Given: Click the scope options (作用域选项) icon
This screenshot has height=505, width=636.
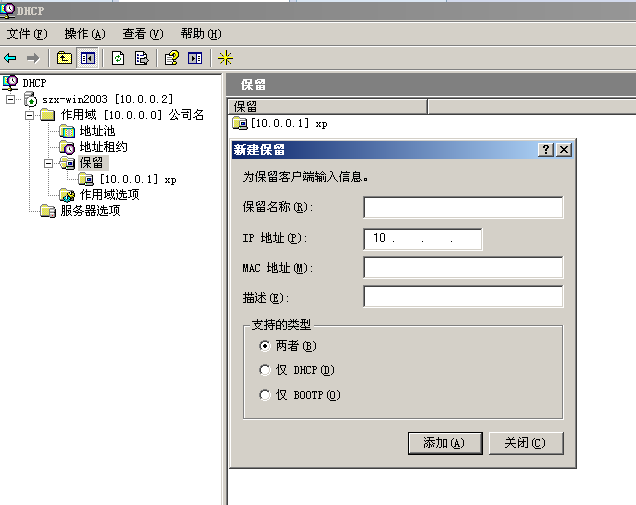Looking at the screenshot, I should (x=67, y=195).
